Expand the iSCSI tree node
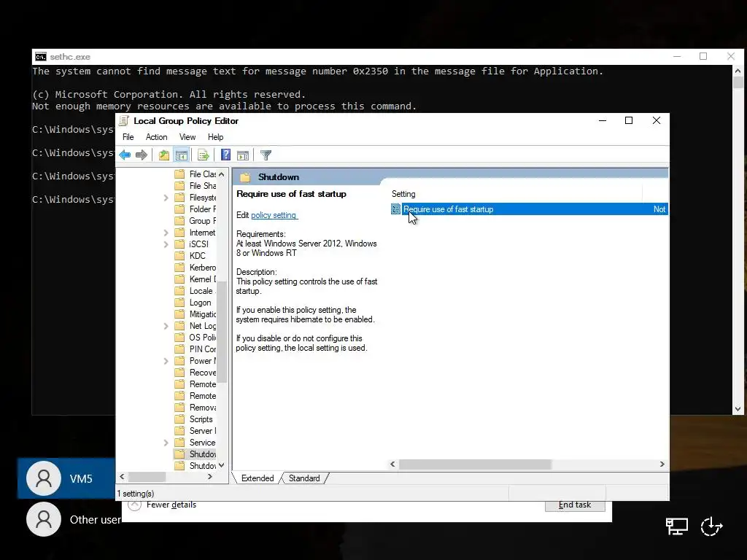Image resolution: width=747 pixels, height=560 pixels. pos(166,244)
